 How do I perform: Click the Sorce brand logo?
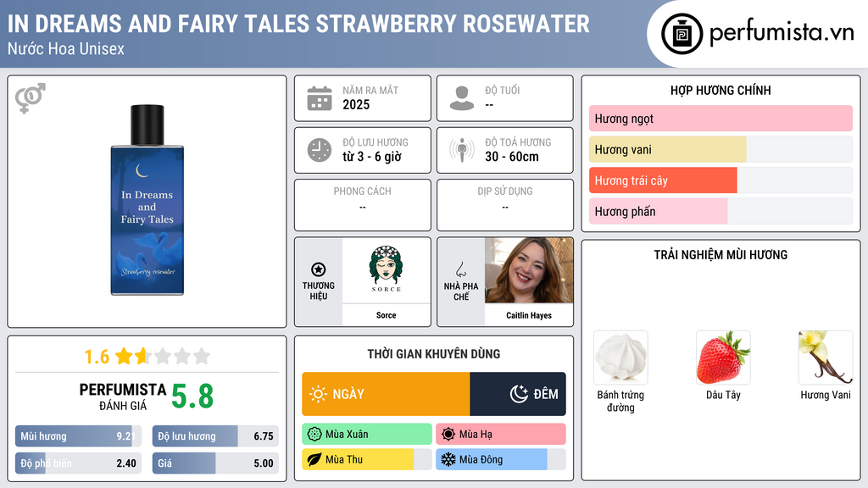(x=386, y=269)
